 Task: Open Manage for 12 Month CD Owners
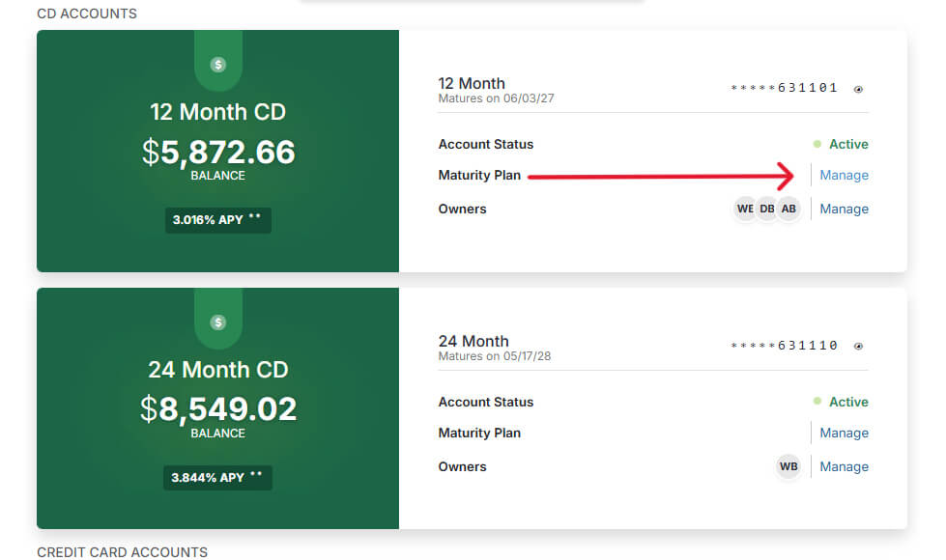pyautogui.click(x=844, y=210)
